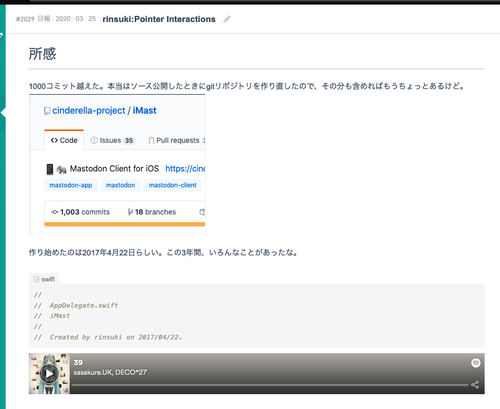Click the phone emoji icon in the repository description
Image resolution: width=500 pixels, height=409 pixels.
point(50,169)
